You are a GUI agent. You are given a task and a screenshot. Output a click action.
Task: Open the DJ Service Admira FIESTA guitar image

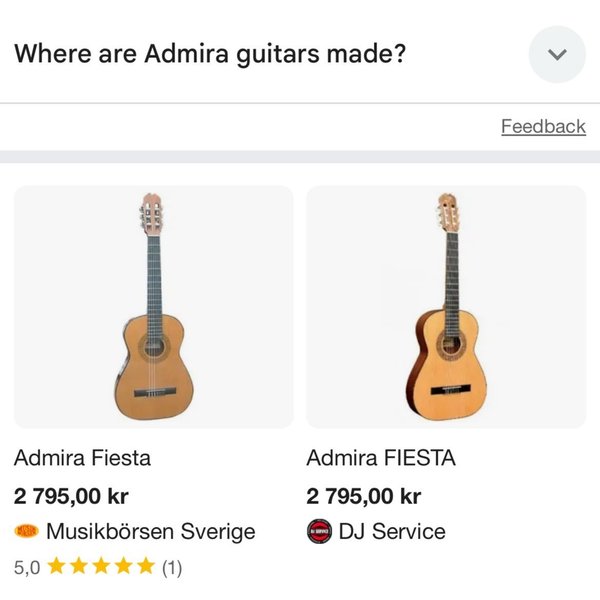click(446, 307)
